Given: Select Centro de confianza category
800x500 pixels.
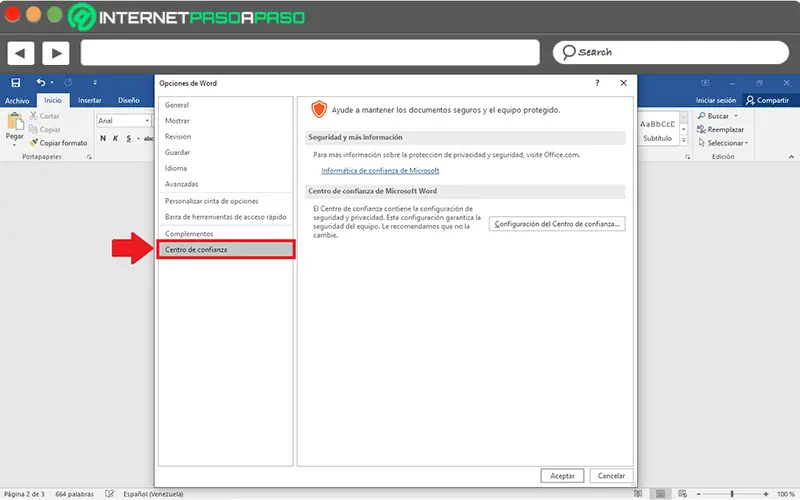Looking at the screenshot, I should pos(226,249).
